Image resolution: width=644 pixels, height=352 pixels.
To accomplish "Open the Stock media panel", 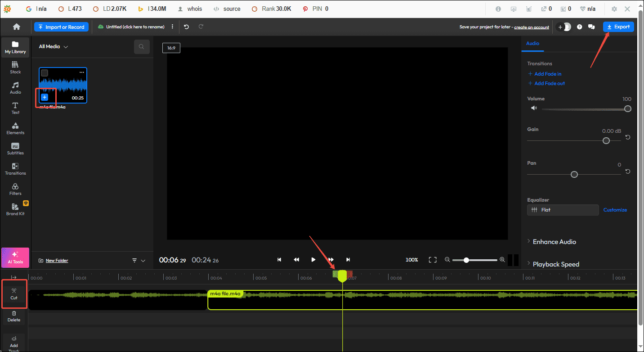I will (x=15, y=68).
